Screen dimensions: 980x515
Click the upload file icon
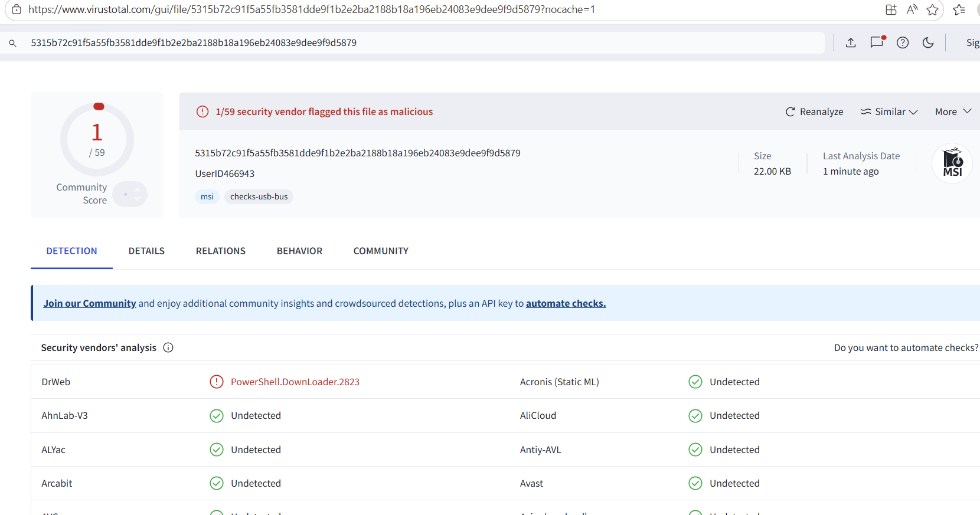(851, 42)
